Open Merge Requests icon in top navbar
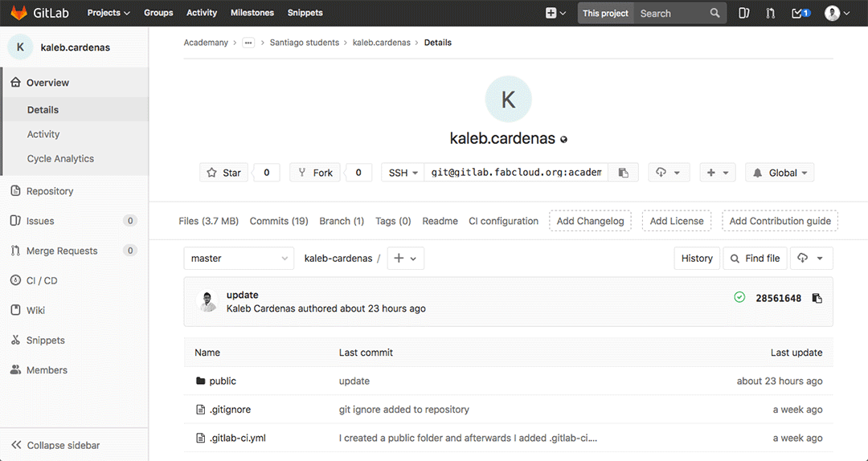Image resolution: width=868 pixels, height=461 pixels. 771,13
